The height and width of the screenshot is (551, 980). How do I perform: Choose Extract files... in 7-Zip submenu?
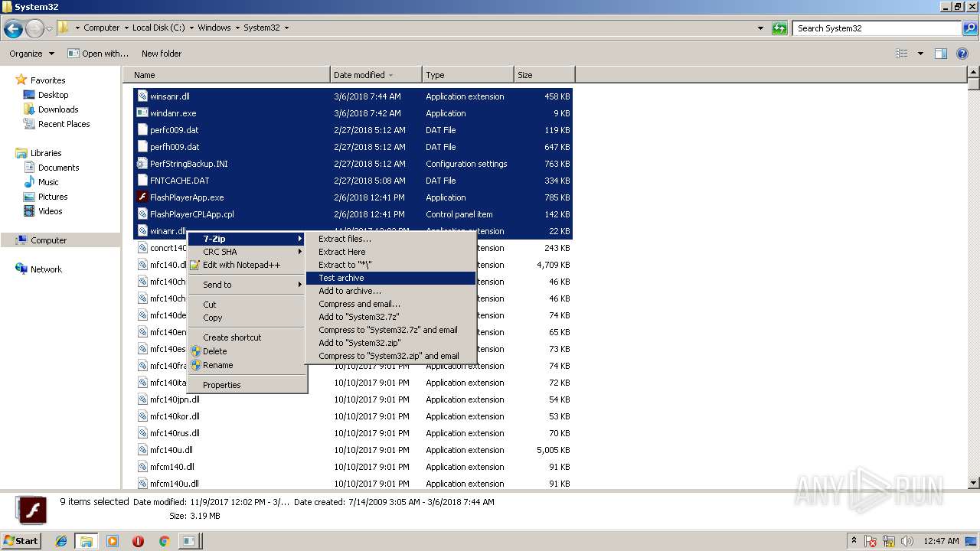point(390,239)
